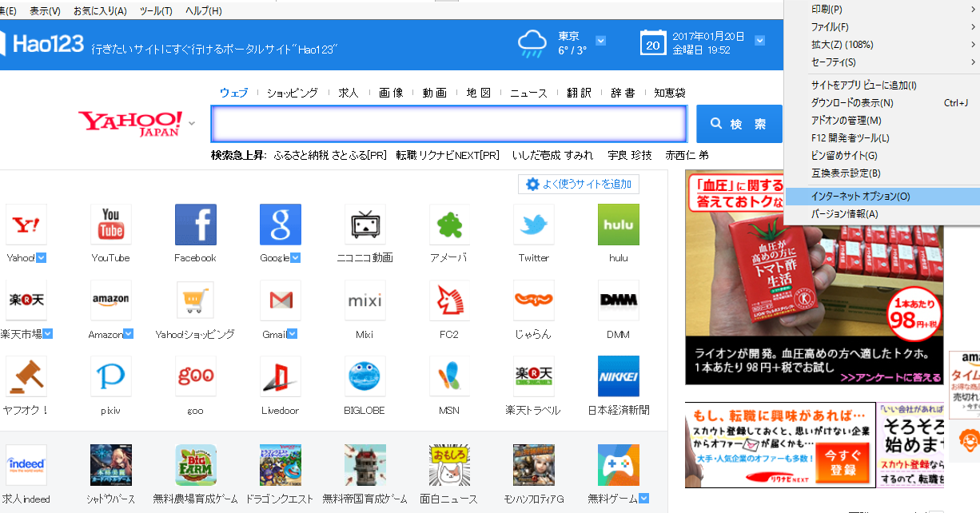The width and height of the screenshot is (980, 513).
Task: Switch to the ニュース search tab
Action: coord(529,93)
